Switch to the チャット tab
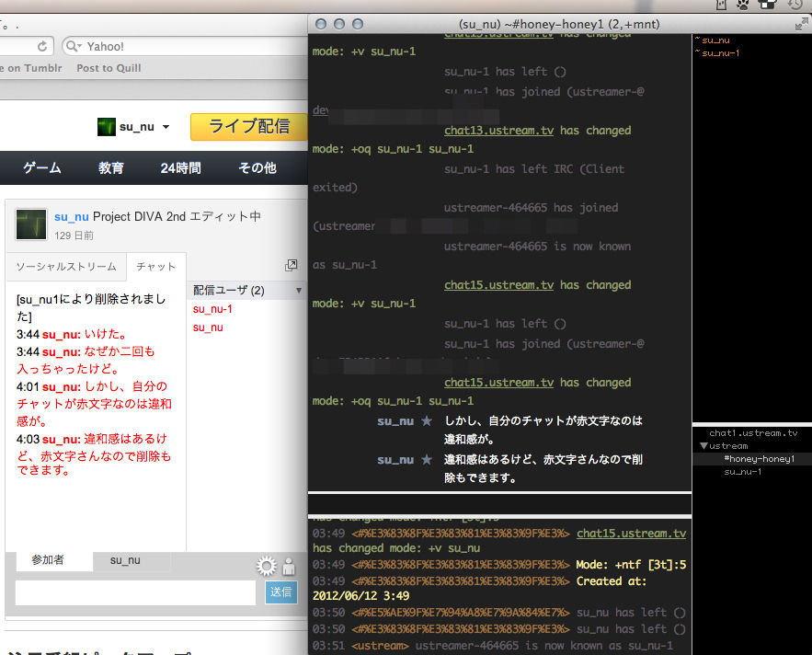The width and height of the screenshot is (812, 655). (156, 267)
